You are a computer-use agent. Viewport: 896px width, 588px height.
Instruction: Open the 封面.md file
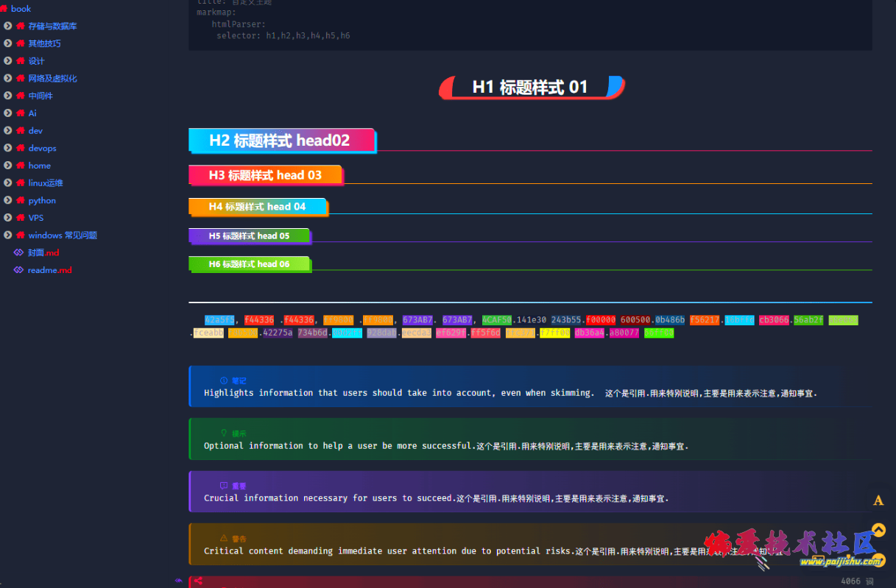[43, 252]
